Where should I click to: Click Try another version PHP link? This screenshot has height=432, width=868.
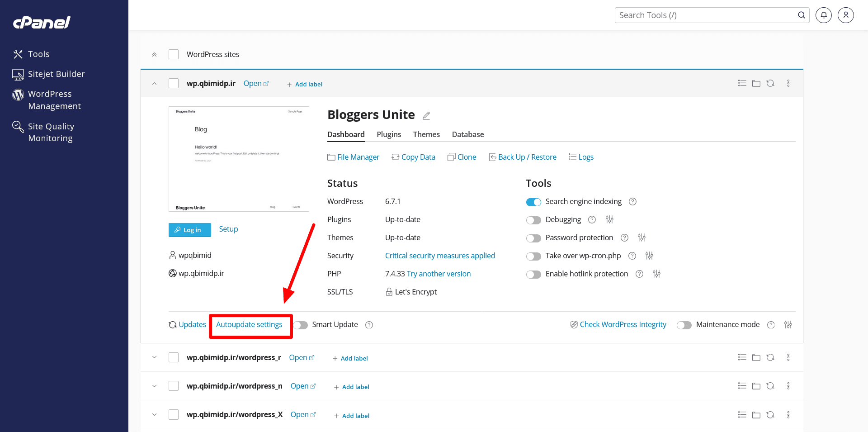pos(439,274)
